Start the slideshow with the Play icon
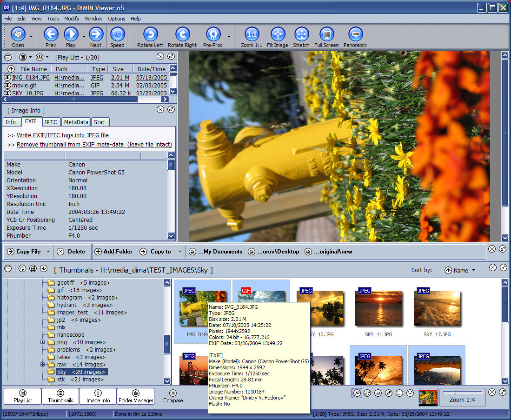 [71, 34]
